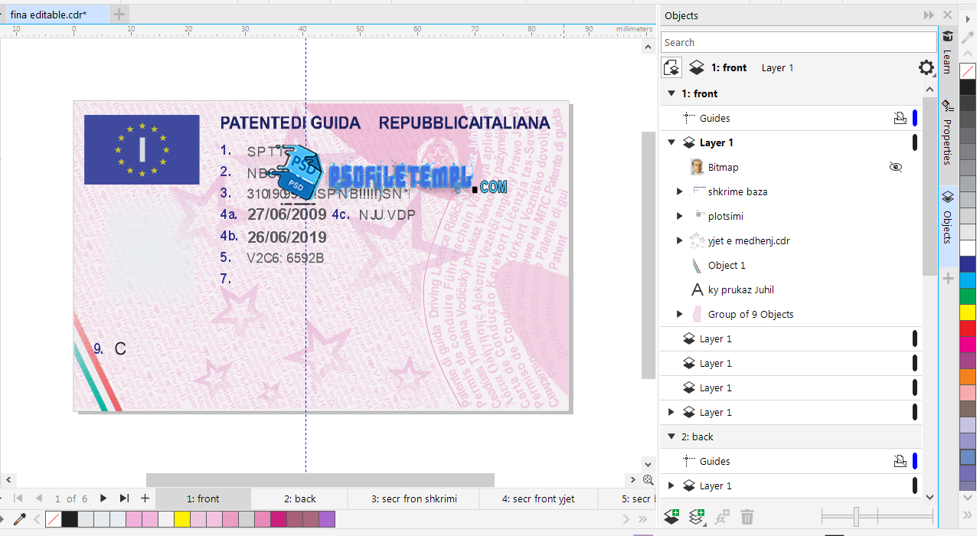
Task: Expand Layer 1 under 2: back
Action: (x=671, y=485)
